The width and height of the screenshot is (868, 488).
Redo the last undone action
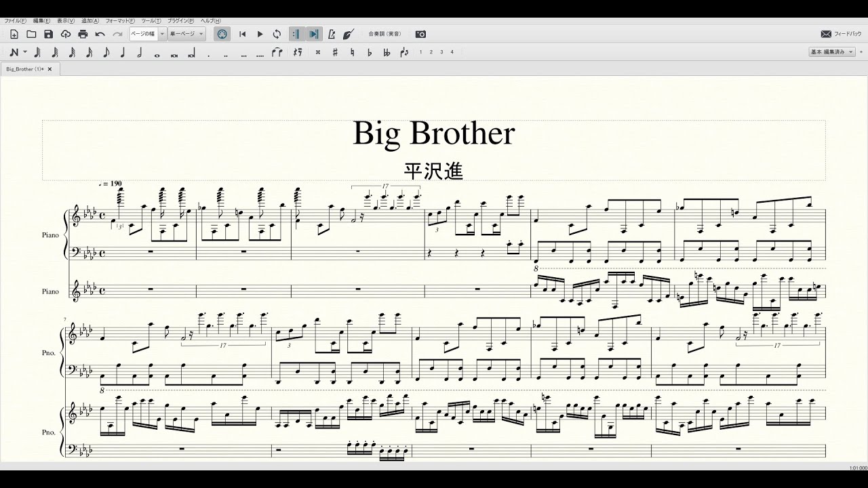tap(117, 34)
